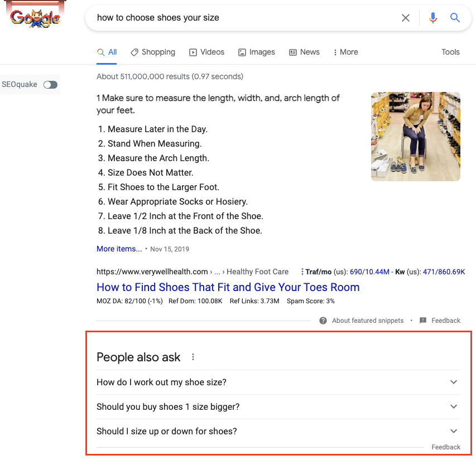Expand "Should I size up or down for shoes?"
476x465 pixels.
click(278, 432)
